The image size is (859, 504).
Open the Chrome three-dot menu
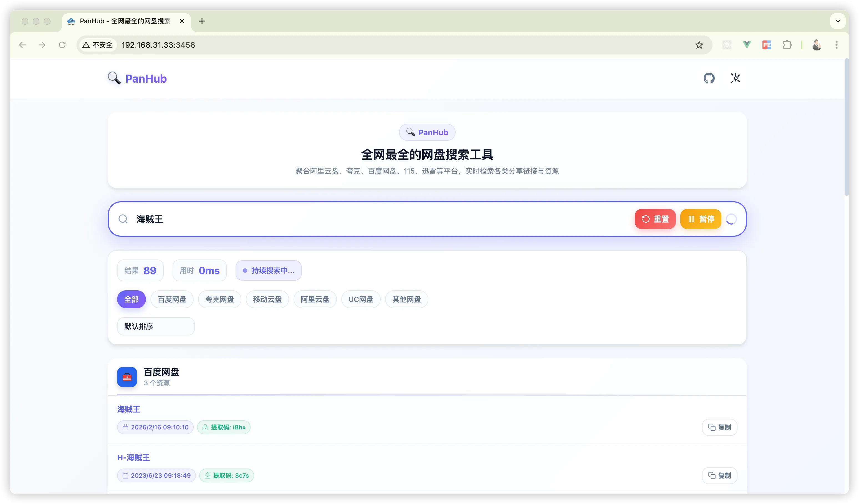[x=837, y=45]
